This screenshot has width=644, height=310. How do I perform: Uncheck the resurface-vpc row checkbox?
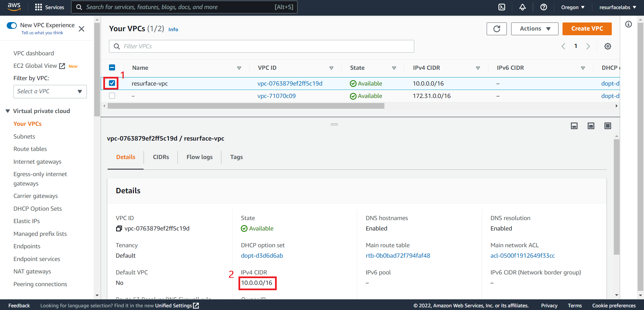[112, 83]
